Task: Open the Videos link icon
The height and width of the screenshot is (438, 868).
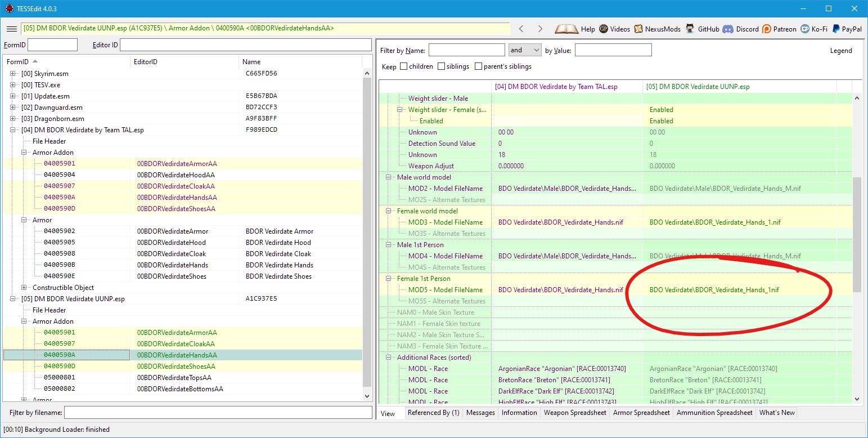Action: (x=604, y=29)
